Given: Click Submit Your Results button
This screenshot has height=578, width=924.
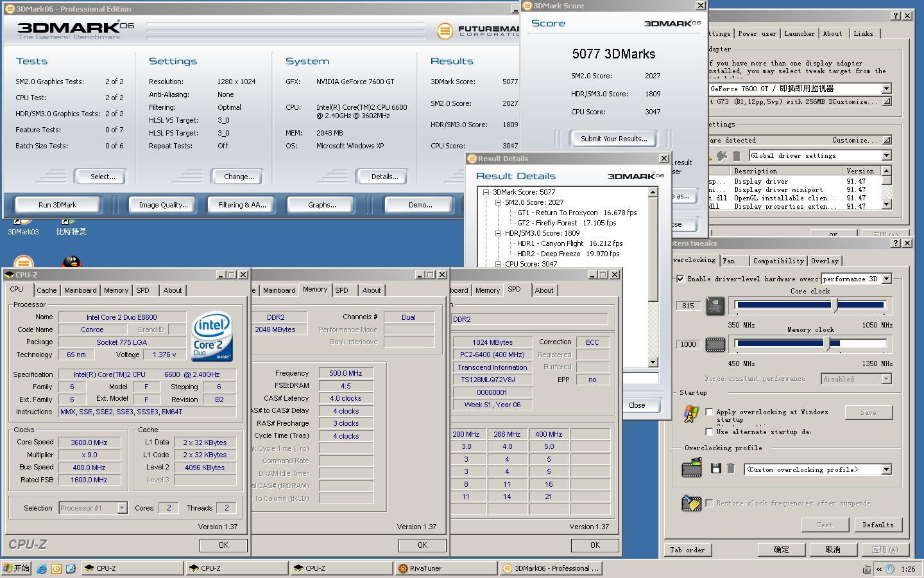Looking at the screenshot, I should pos(613,139).
